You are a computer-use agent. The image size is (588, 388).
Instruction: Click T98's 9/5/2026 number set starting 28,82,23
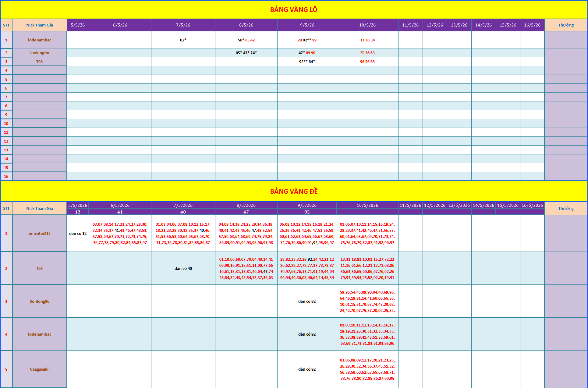pyautogui.click(x=307, y=268)
